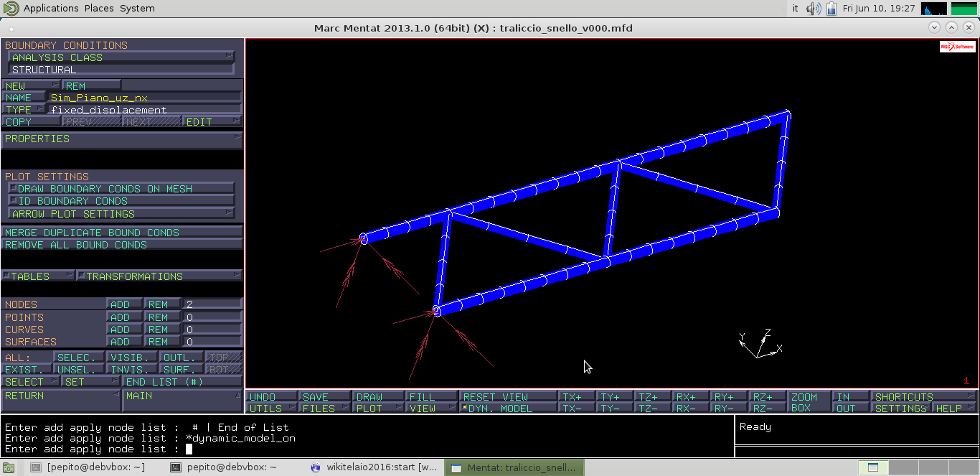The image size is (980, 476).
Task: Open the SHORTCUTS menu
Action: 924,396
